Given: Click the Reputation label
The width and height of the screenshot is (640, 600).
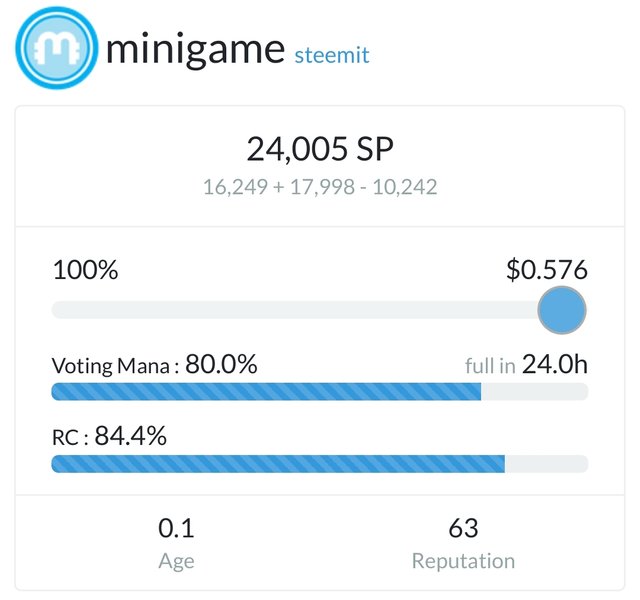Looking at the screenshot, I should point(463,560).
